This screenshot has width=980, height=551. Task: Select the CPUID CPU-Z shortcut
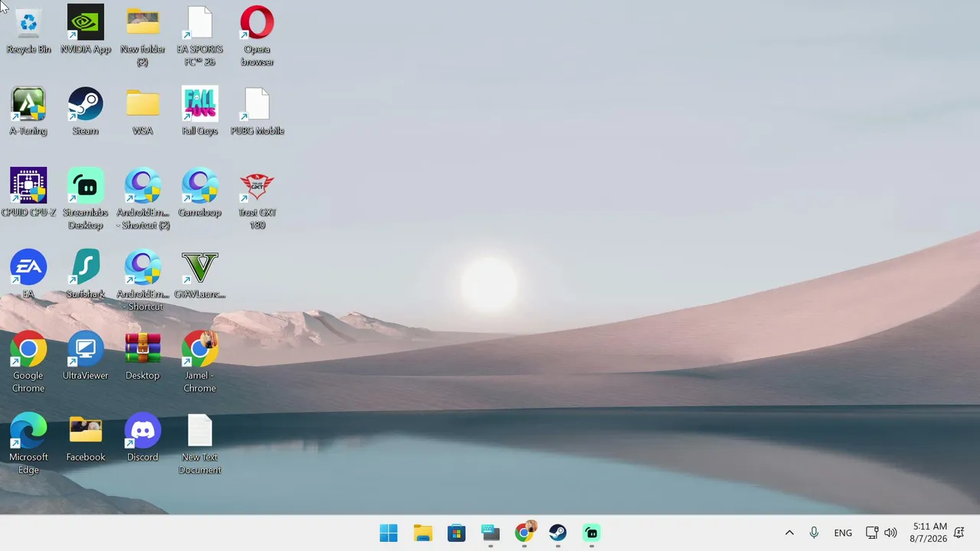(x=28, y=194)
